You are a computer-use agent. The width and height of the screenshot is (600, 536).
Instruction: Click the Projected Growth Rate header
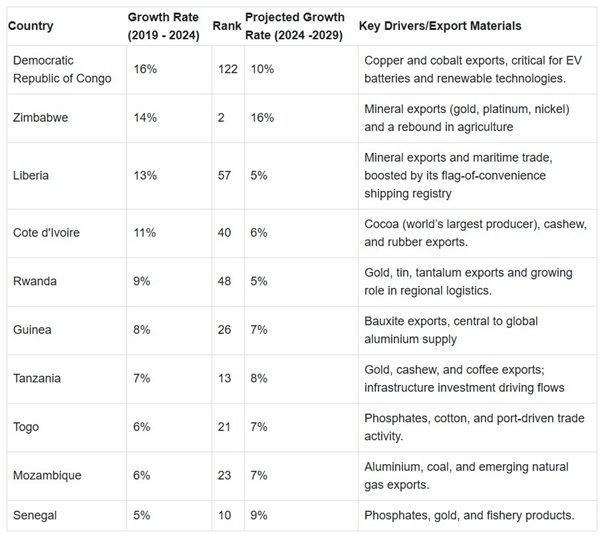[x=293, y=25]
